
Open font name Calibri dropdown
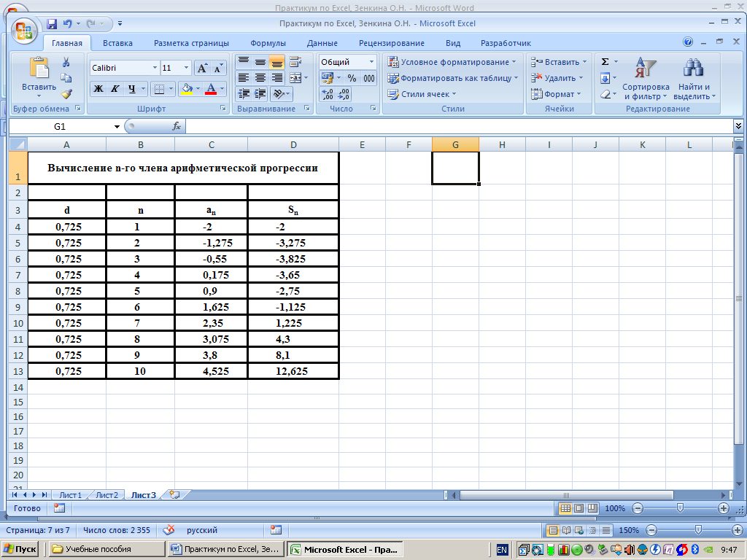pos(155,68)
